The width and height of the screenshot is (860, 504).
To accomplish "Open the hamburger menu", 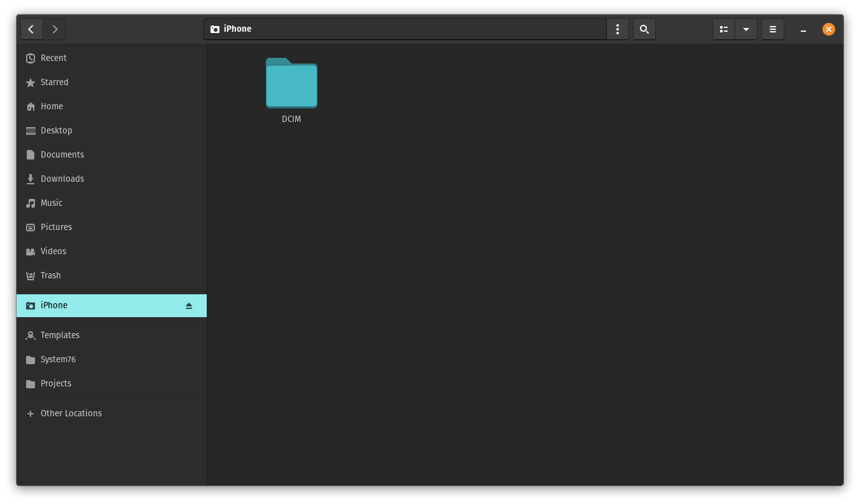I will [x=772, y=29].
